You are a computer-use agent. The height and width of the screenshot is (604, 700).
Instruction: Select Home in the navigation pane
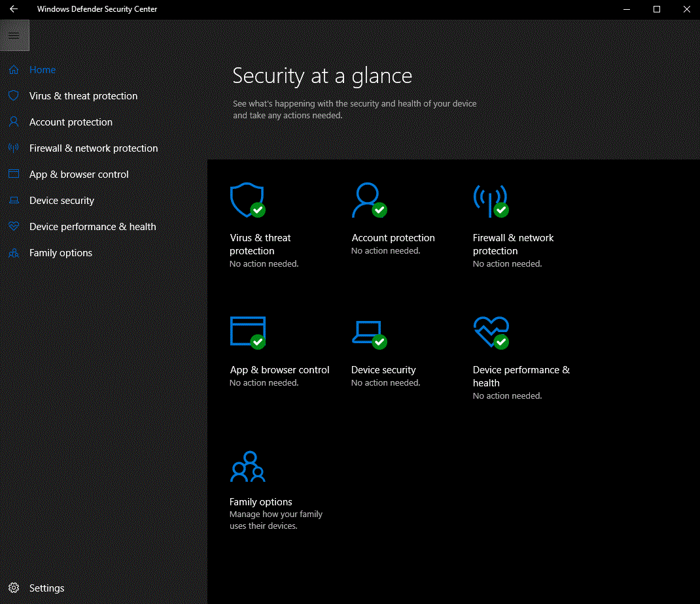tap(43, 69)
